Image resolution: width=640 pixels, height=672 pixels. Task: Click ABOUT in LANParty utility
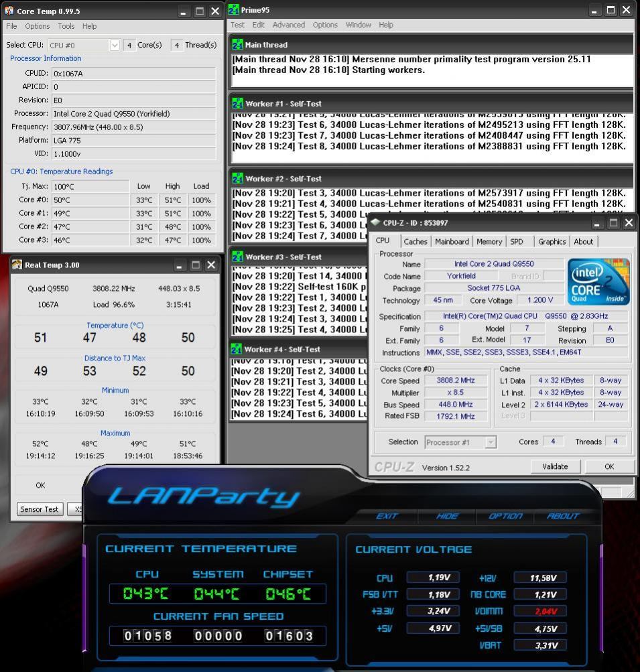tap(563, 516)
